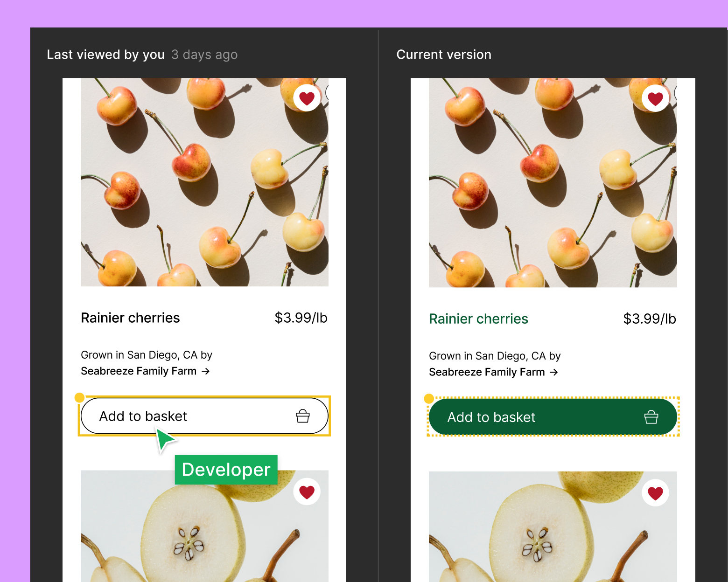
Task: Select the basket icon inside the white Add to basket button
Action: tap(303, 416)
